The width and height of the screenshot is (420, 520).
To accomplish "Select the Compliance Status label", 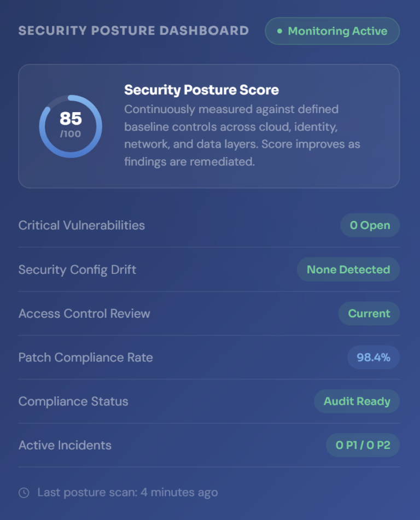I will click(73, 401).
